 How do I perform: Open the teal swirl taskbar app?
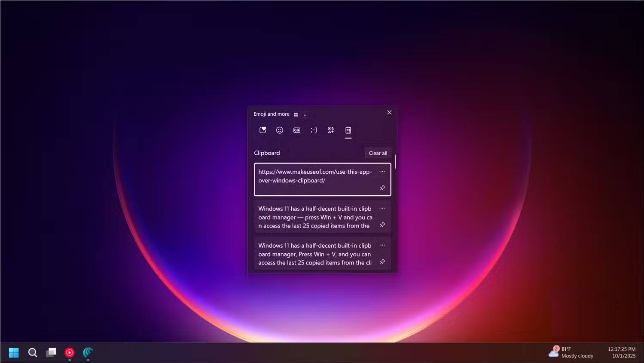click(88, 353)
